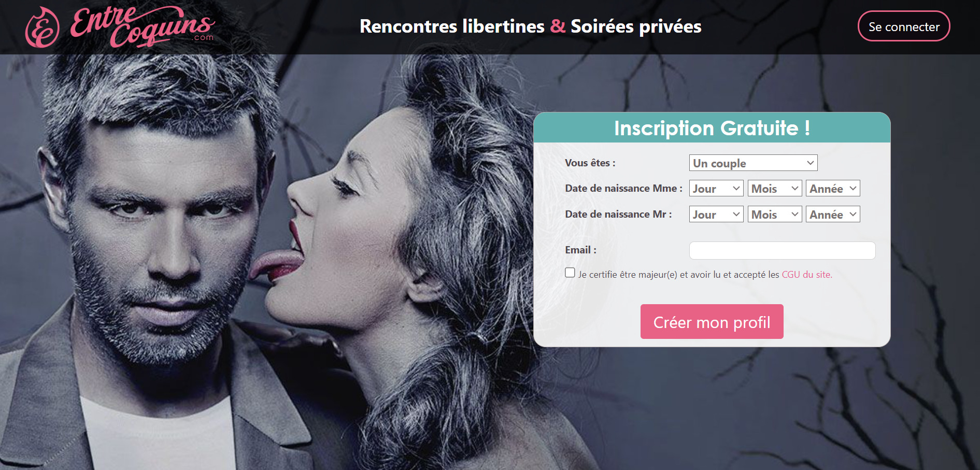Click the Rencontres libertines & Soirées privées heading
980x470 pixels.
point(531,26)
